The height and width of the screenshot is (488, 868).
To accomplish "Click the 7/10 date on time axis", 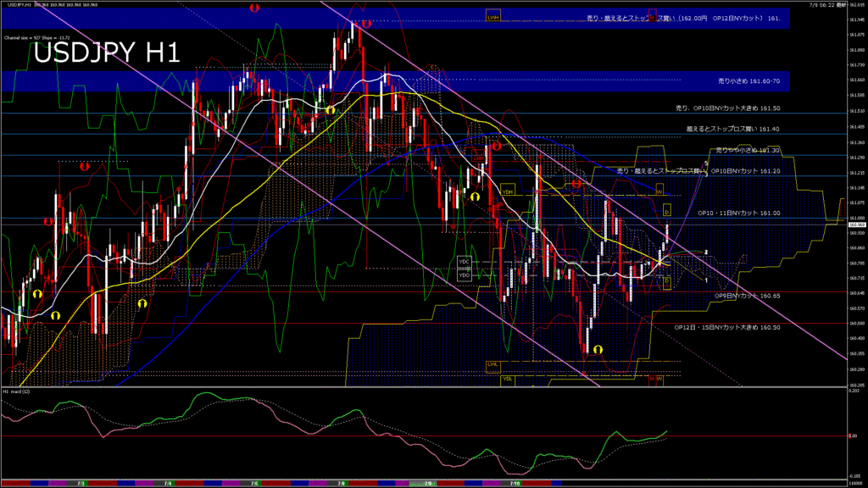I will pos(515,483).
